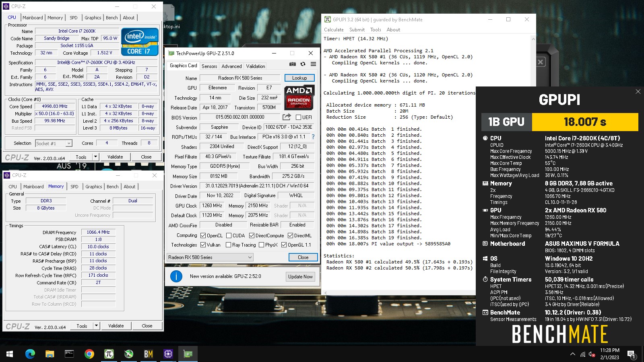
Task: Toggle the Vulkan checkbox
Action: 203,245
